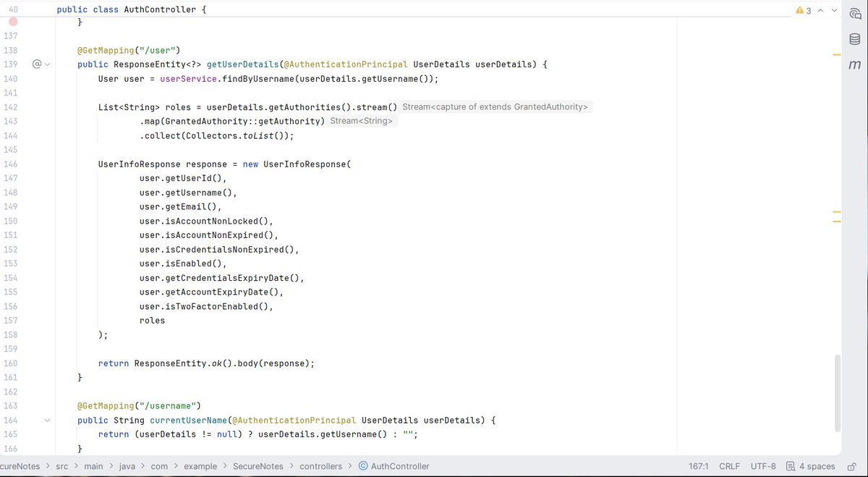Select the 'example' breadcrumb item

coord(200,466)
